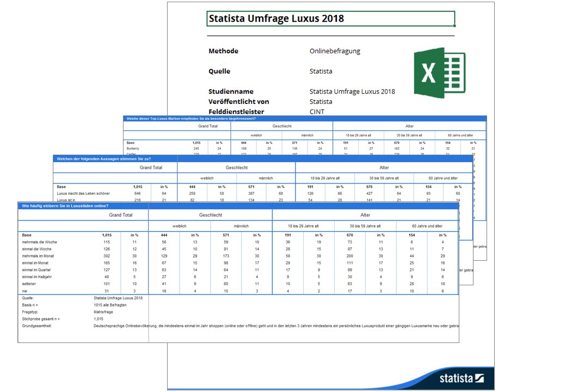The width and height of the screenshot is (566, 392).
Task: Click 'Alter' in the Aussagen table
Action: click(x=384, y=168)
